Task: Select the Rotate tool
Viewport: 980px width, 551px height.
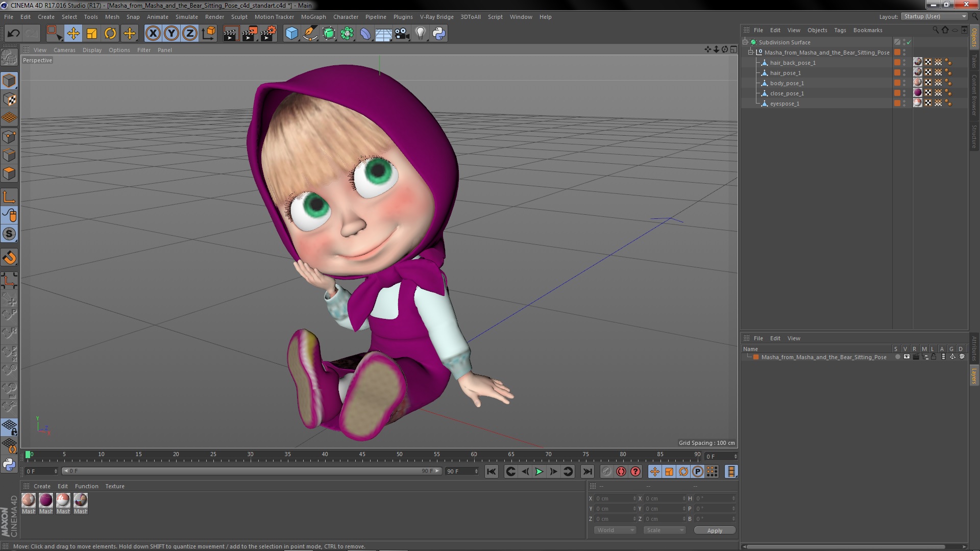Action: (x=110, y=34)
